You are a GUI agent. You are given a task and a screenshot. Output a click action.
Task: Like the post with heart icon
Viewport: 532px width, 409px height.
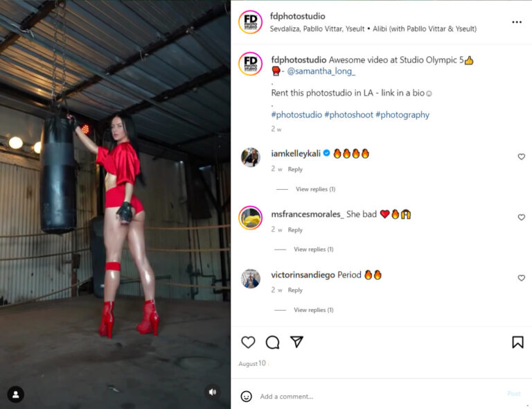point(248,342)
